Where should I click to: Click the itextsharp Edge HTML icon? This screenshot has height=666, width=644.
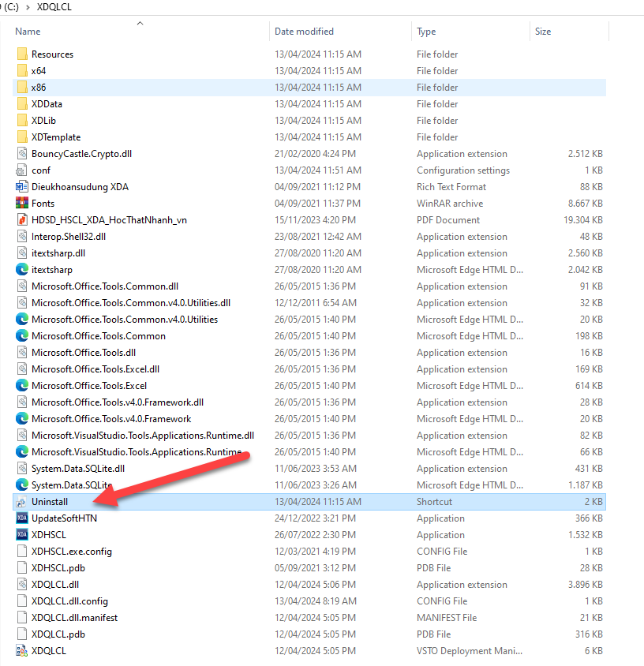click(x=22, y=269)
